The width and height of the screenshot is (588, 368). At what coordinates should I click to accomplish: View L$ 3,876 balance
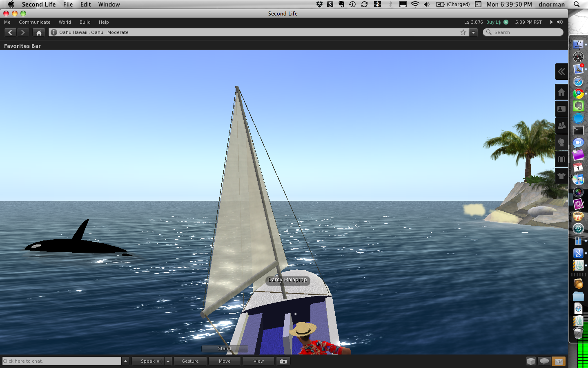(473, 22)
